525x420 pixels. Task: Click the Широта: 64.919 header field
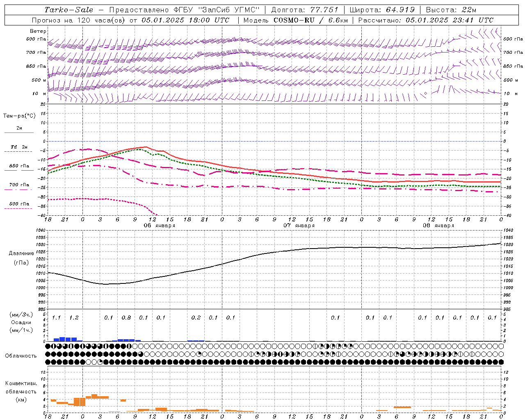pos(382,10)
